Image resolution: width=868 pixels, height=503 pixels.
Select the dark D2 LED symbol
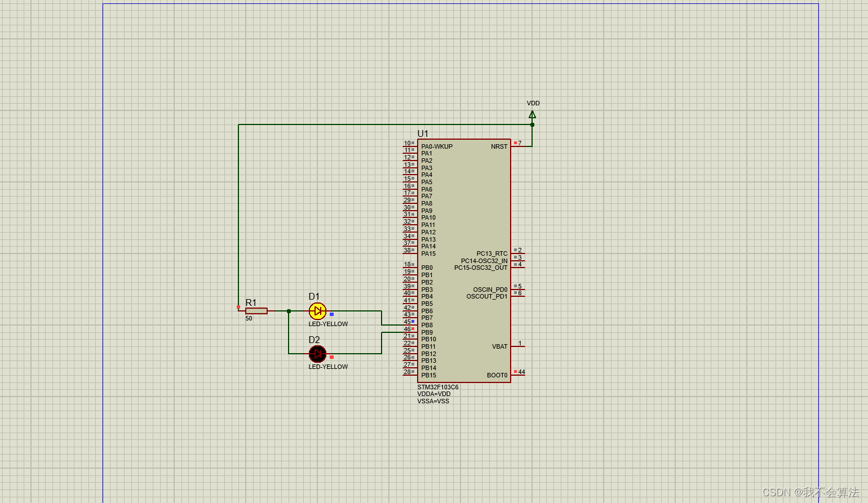(317, 354)
